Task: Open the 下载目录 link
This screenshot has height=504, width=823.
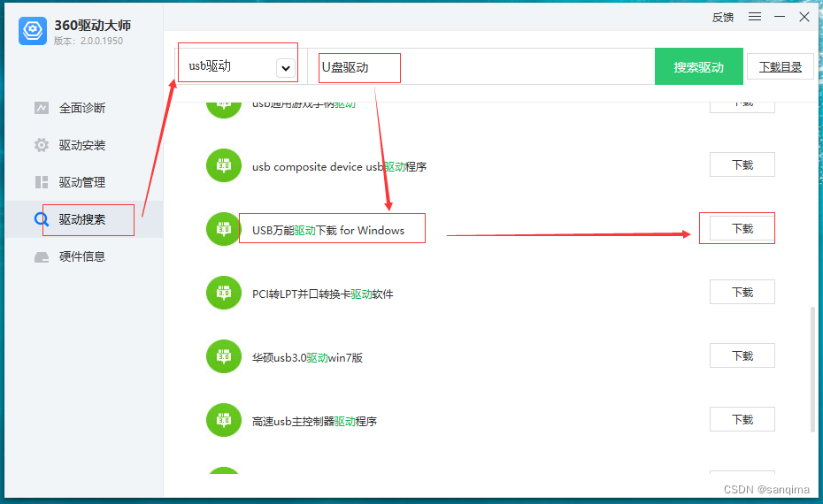Action: coord(780,66)
